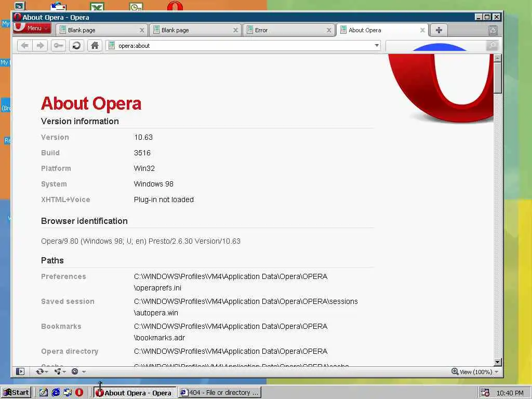Select the About Opera tab
The width and height of the screenshot is (532, 399).
click(382, 30)
